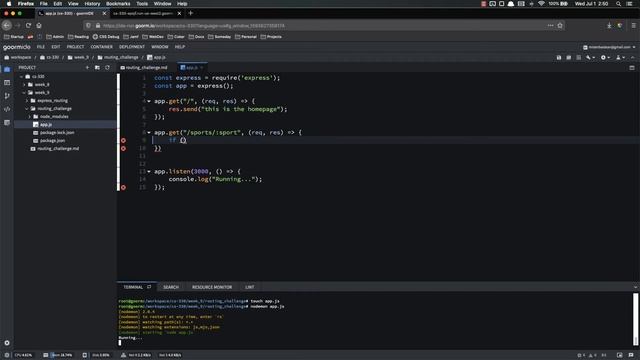The width and height of the screenshot is (640, 360).
Task: Open the Firefox hamburger menu
Action: click(x=633, y=25)
